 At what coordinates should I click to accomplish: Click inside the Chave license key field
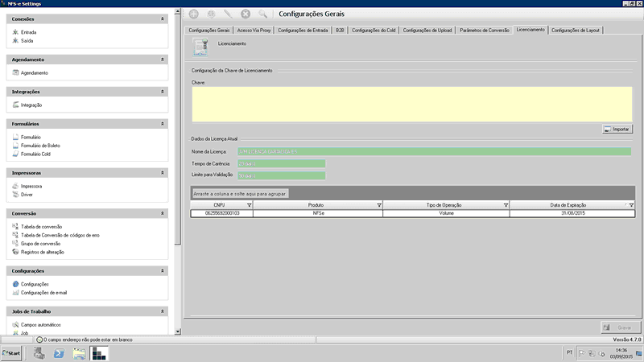pos(412,104)
